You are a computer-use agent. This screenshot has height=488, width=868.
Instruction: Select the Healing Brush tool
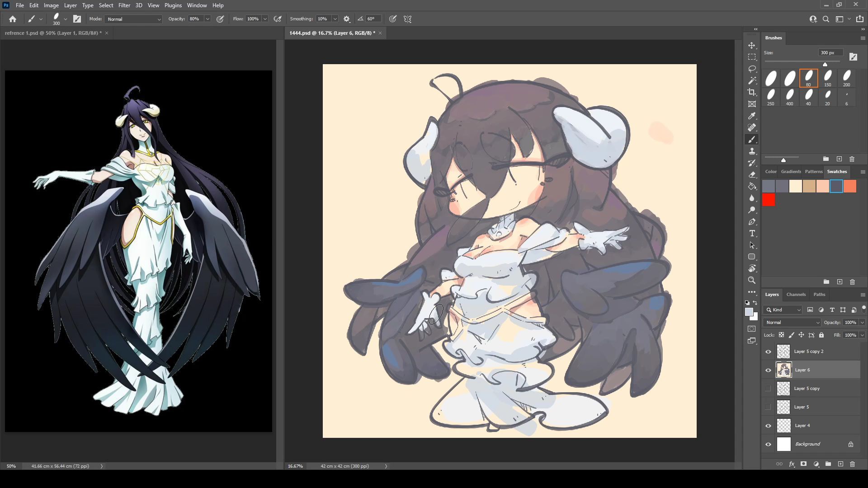point(752,128)
